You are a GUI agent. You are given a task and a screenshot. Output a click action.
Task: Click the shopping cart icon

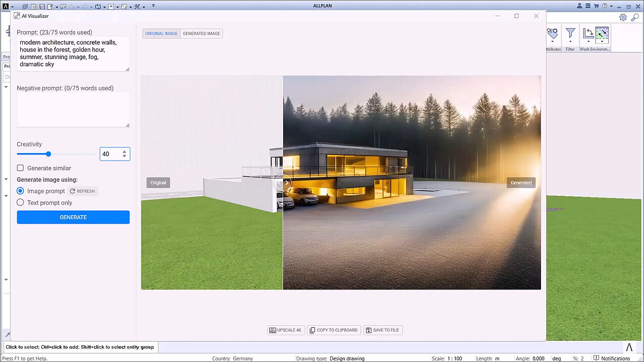[x=596, y=6]
